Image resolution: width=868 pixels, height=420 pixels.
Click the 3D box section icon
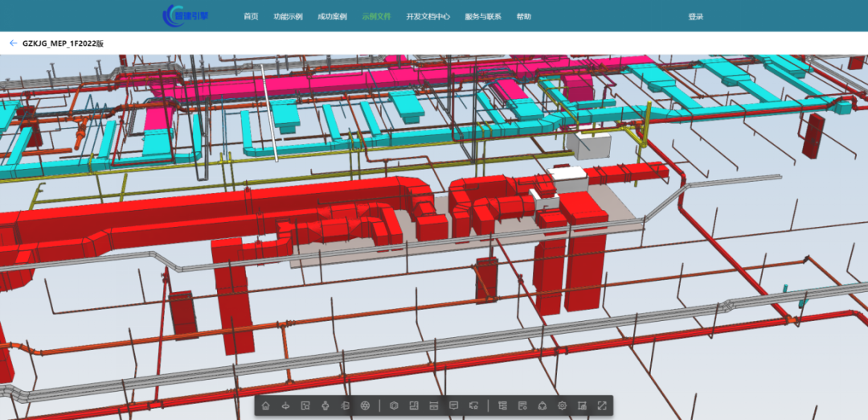[x=394, y=406]
